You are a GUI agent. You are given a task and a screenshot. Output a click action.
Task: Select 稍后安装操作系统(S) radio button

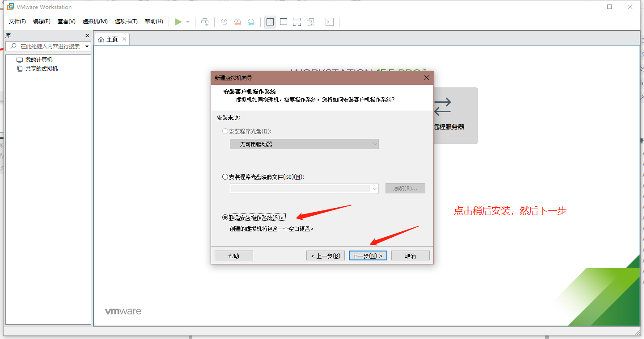[x=225, y=218]
